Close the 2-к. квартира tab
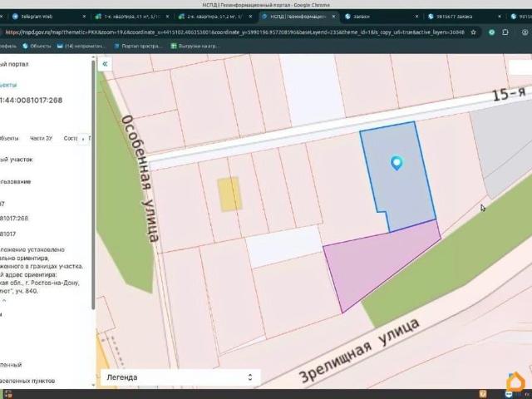 (x=250, y=17)
